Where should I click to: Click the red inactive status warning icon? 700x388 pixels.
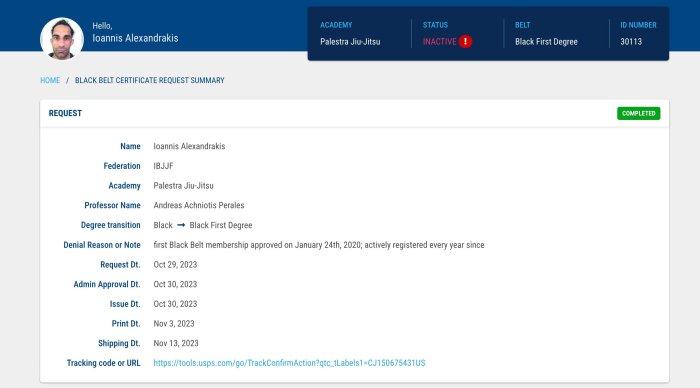coord(465,42)
